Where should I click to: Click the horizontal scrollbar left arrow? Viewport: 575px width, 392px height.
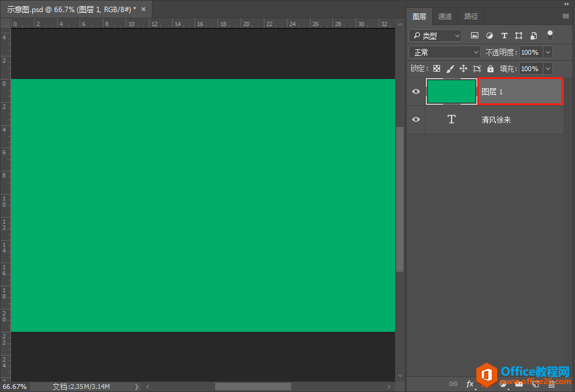(x=148, y=387)
